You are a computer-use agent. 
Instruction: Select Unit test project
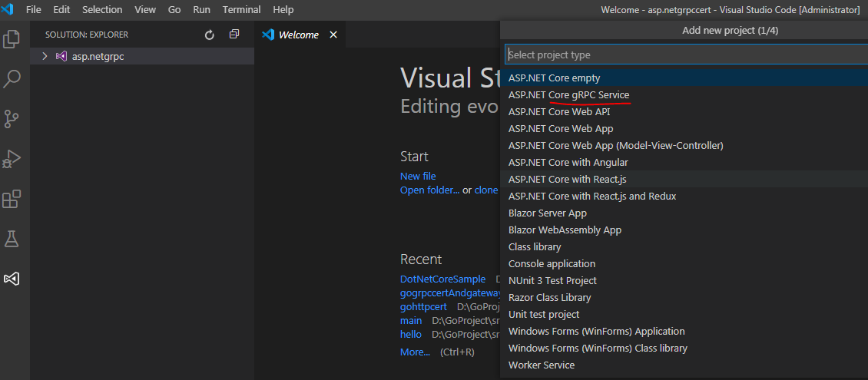coord(684,314)
